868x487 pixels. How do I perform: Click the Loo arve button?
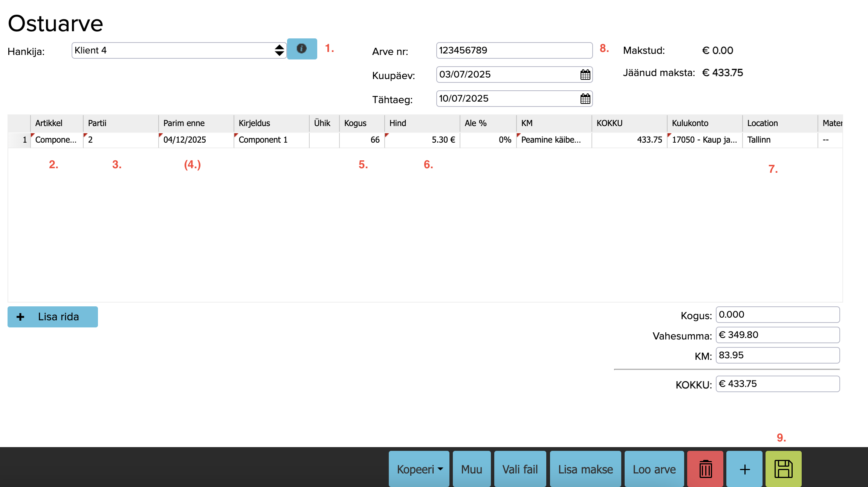pyautogui.click(x=654, y=469)
